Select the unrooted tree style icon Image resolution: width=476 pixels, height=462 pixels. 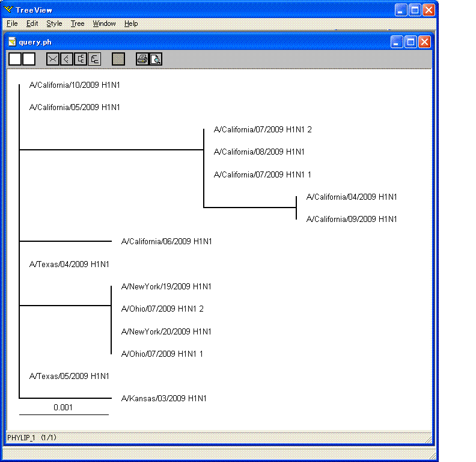pos(53,59)
